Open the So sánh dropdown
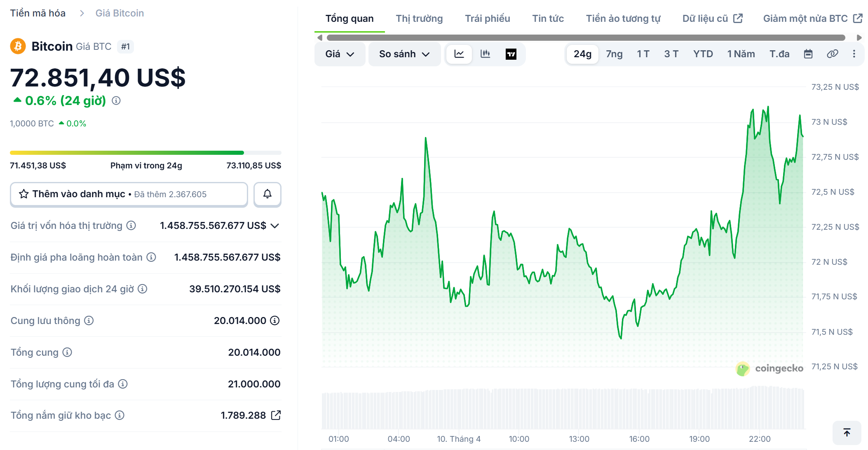Image resolution: width=868 pixels, height=450 pixels. pyautogui.click(x=404, y=54)
